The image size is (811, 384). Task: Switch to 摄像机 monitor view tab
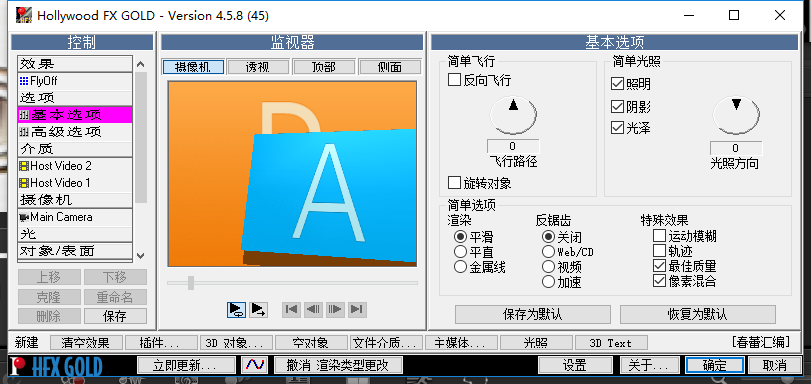(193, 67)
